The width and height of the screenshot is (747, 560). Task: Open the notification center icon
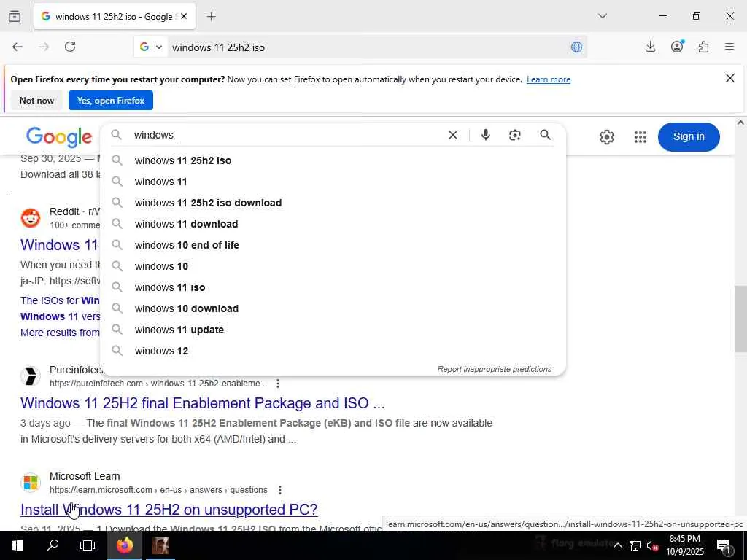(724, 545)
